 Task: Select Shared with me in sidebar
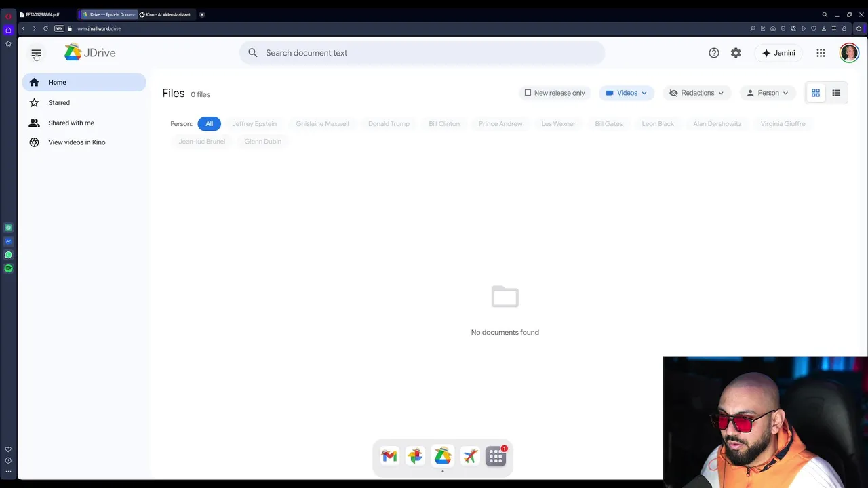(84, 123)
